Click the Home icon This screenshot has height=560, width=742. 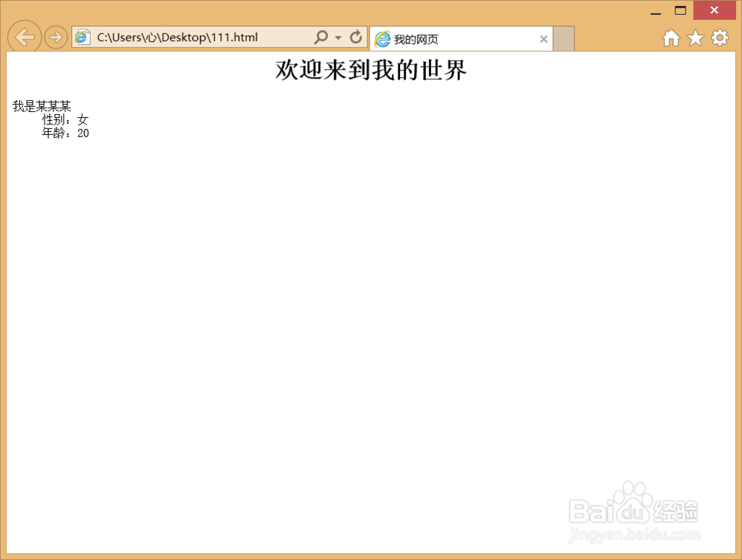(x=671, y=37)
